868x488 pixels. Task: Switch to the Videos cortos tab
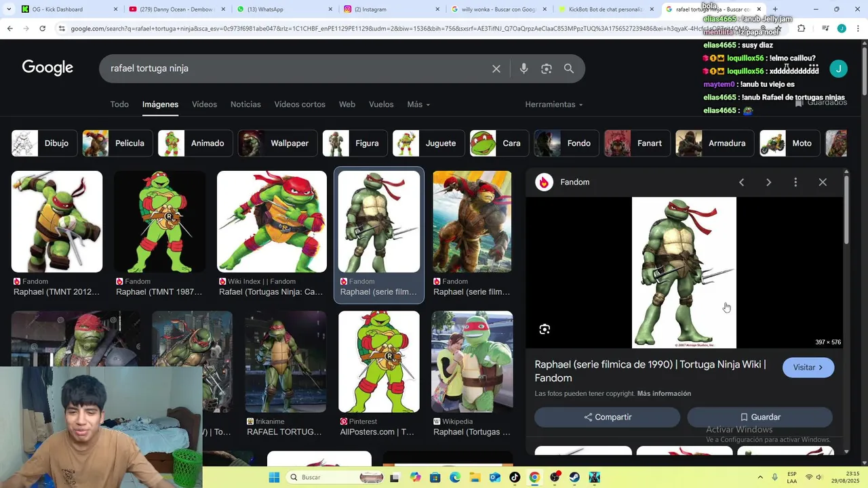(x=300, y=104)
